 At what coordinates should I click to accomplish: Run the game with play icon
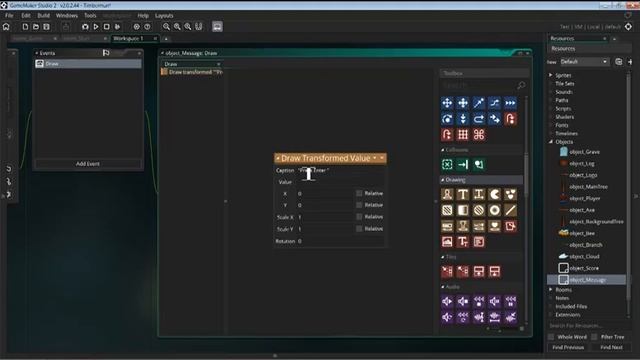(96, 27)
